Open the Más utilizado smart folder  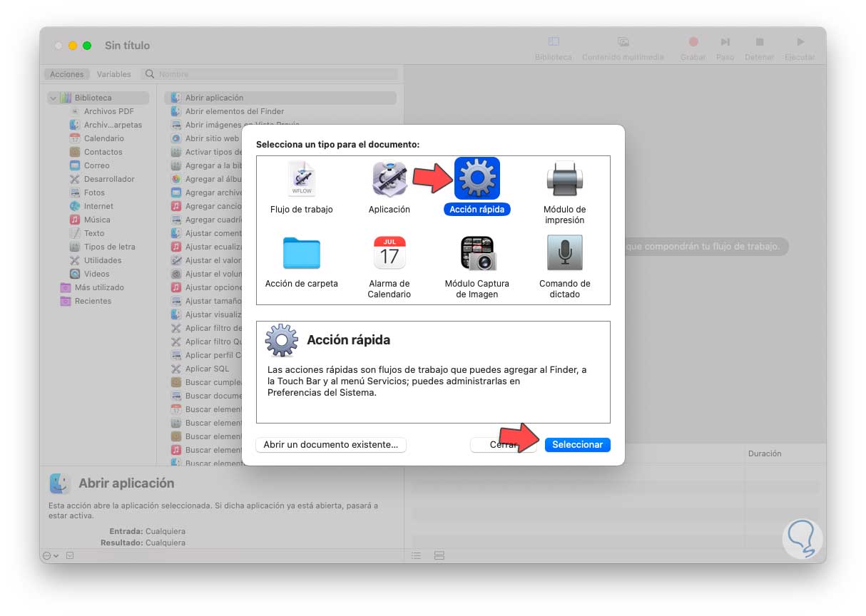[x=99, y=287]
